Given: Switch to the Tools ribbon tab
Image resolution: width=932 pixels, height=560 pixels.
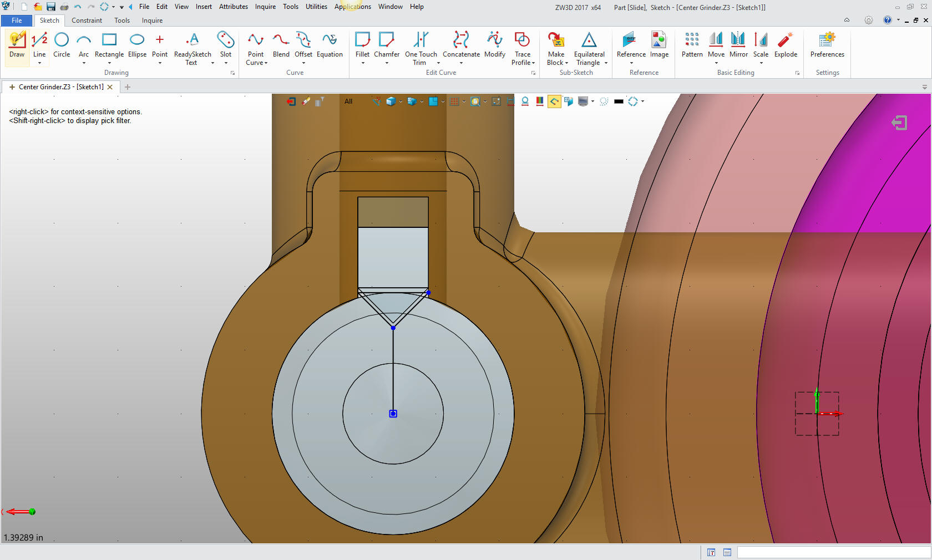Looking at the screenshot, I should coord(122,21).
